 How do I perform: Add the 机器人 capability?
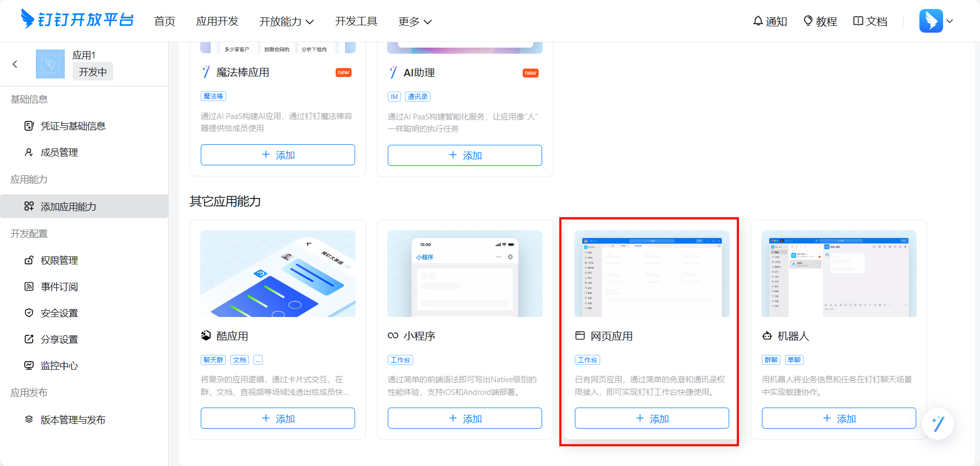(839, 418)
